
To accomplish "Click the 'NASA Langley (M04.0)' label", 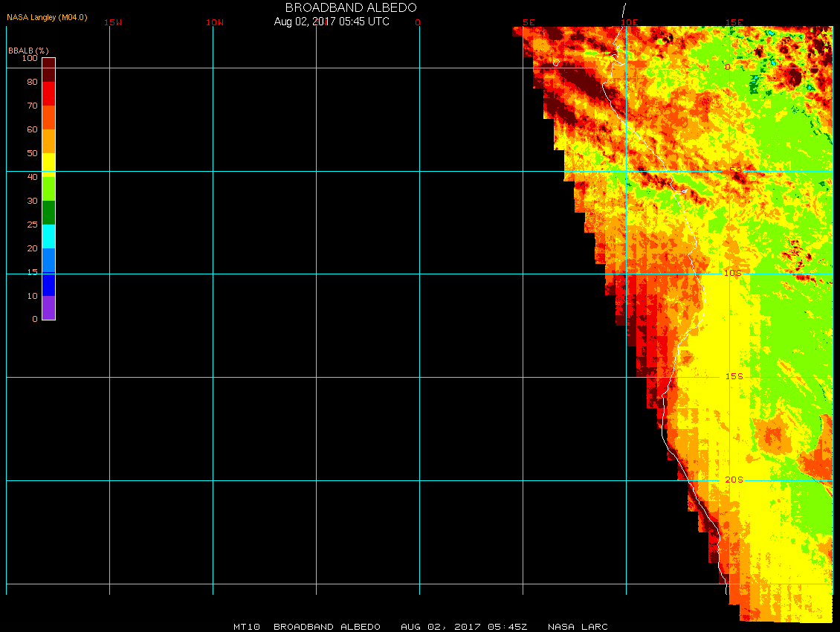I will pos(47,17).
